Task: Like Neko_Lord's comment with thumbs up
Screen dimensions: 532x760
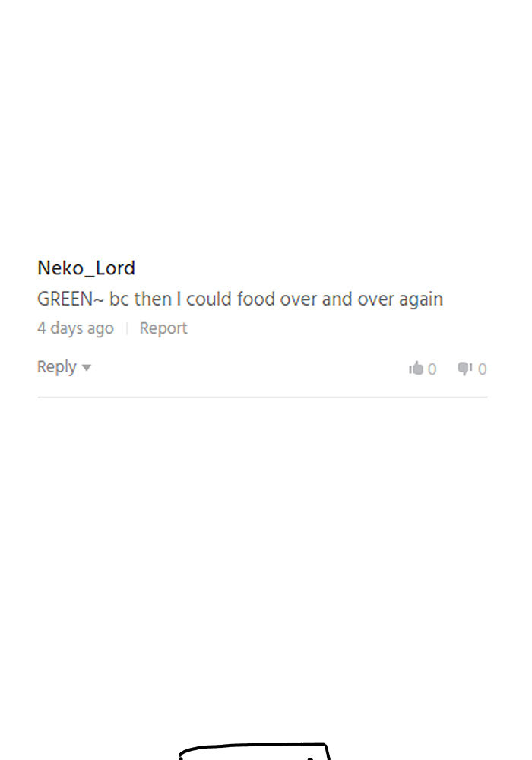Action: (416, 369)
